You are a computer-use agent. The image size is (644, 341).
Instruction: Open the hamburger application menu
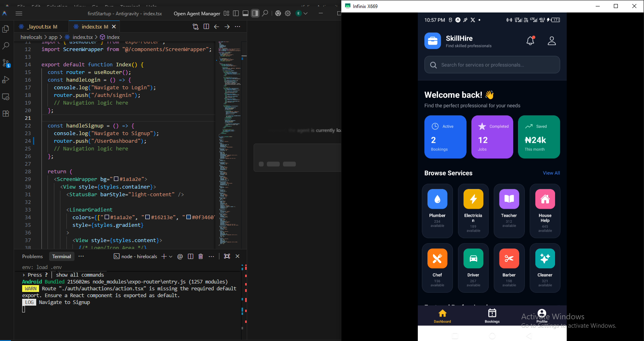pyautogui.click(x=19, y=13)
